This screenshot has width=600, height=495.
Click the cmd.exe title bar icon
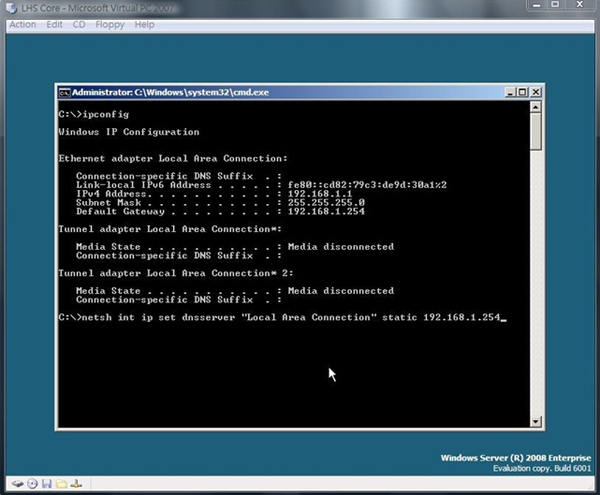[x=62, y=93]
